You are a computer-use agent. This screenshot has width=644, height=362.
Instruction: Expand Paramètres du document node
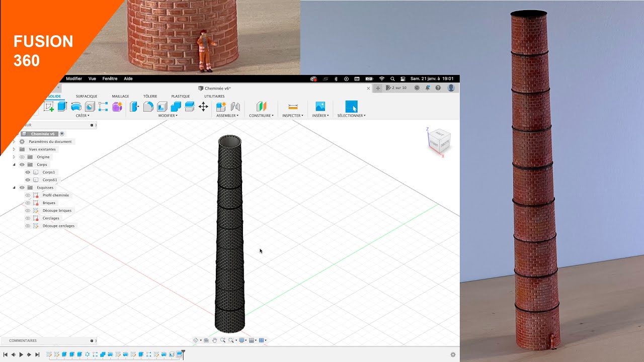pyautogui.click(x=14, y=142)
